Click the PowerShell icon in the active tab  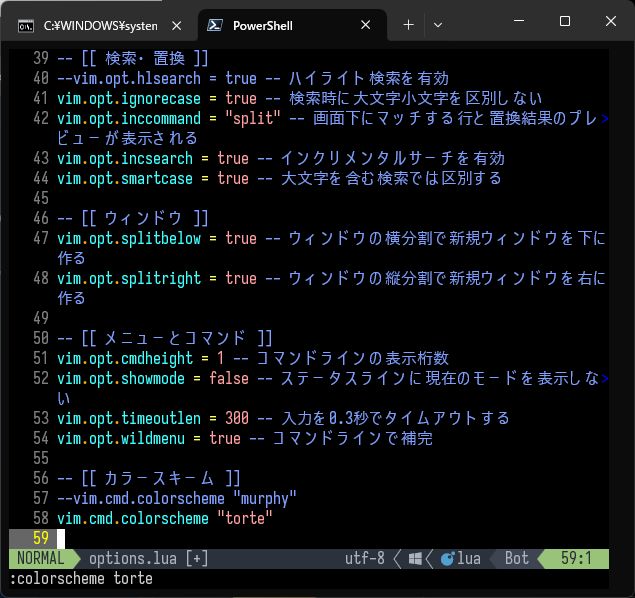[x=213, y=25]
